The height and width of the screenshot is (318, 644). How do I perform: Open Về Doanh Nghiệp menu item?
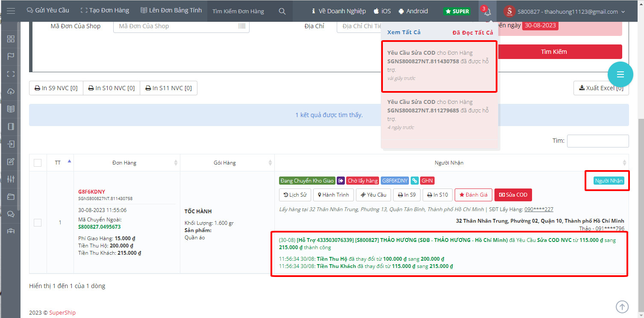click(338, 11)
